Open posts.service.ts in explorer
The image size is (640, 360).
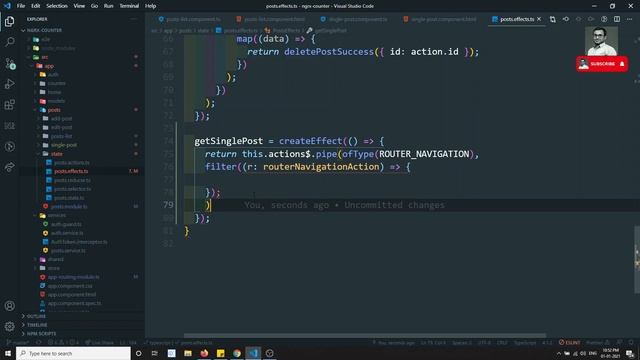coord(68,251)
